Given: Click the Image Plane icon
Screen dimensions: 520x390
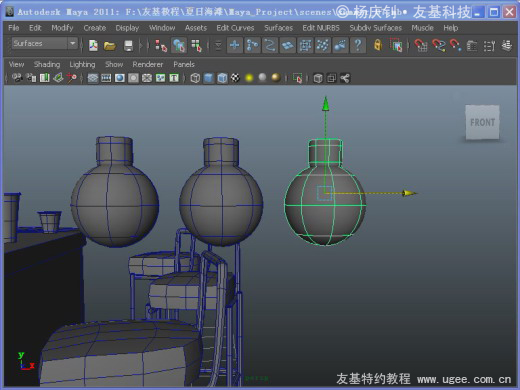Looking at the screenshot, I should (x=58, y=78).
